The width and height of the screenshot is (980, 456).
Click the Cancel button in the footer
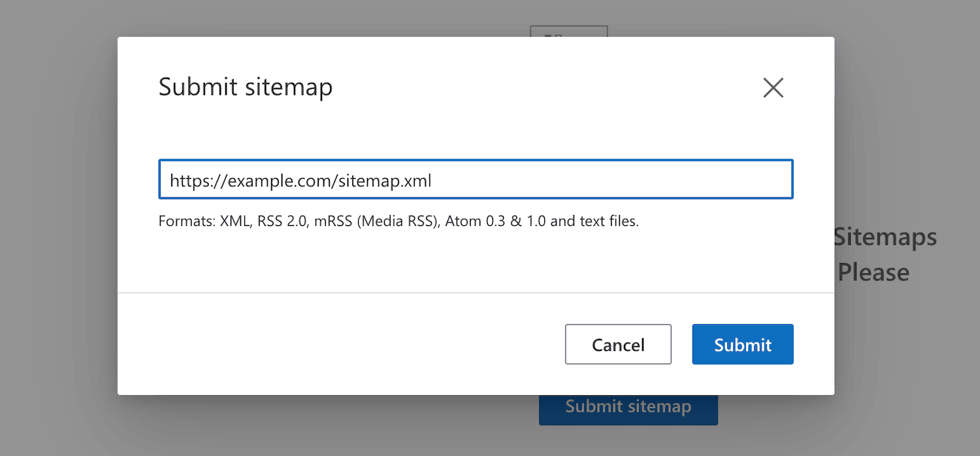coord(618,344)
